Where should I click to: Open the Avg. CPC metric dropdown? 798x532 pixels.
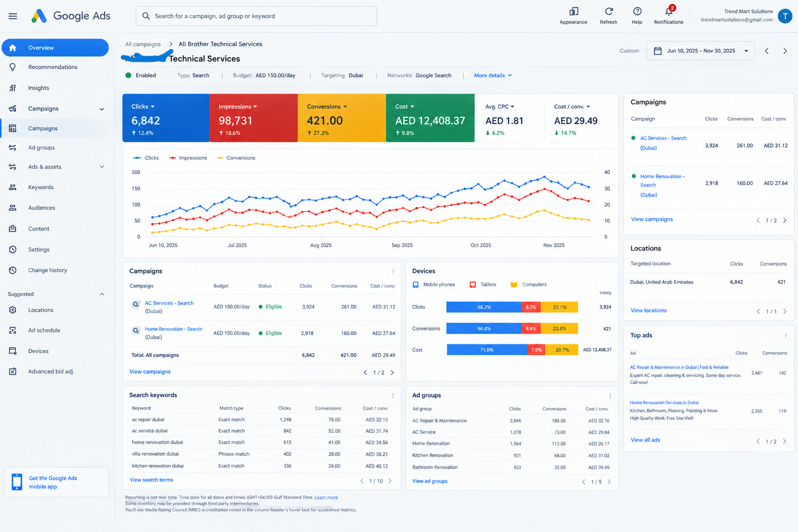500,107
